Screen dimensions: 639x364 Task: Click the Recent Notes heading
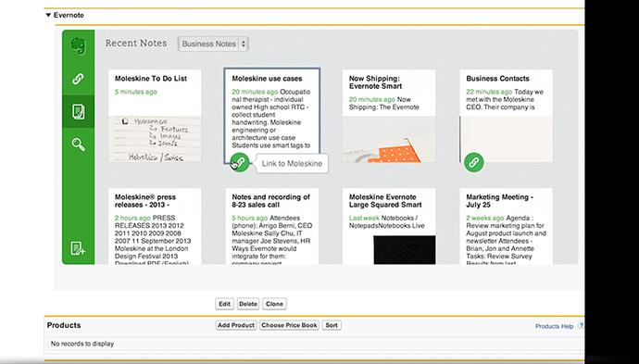tap(136, 44)
